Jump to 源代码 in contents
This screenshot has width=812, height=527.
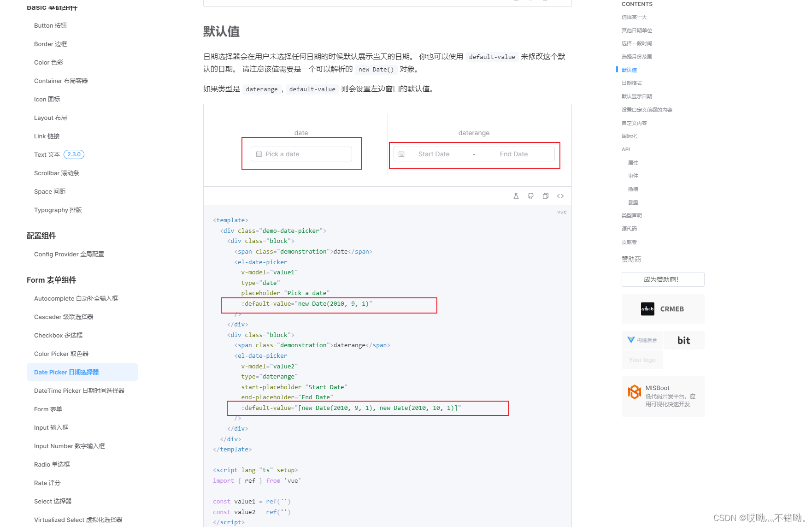tap(629, 229)
